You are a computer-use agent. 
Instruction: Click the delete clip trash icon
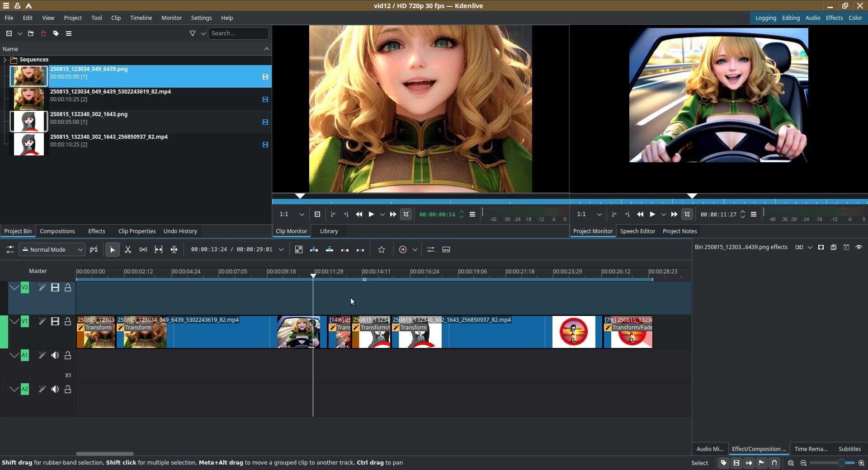pyautogui.click(x=43, y=33)
